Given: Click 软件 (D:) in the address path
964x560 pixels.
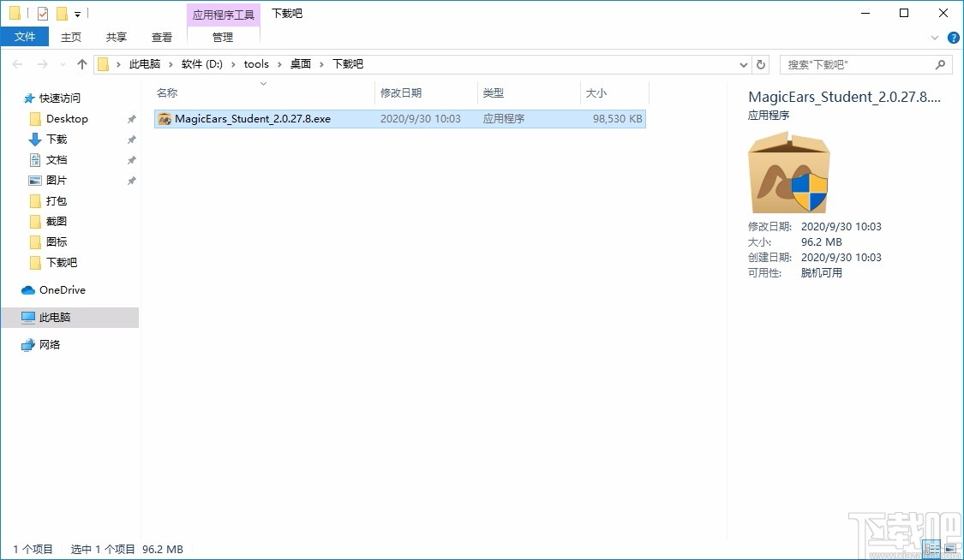Looking at the screenshot, I should [201, 64].
